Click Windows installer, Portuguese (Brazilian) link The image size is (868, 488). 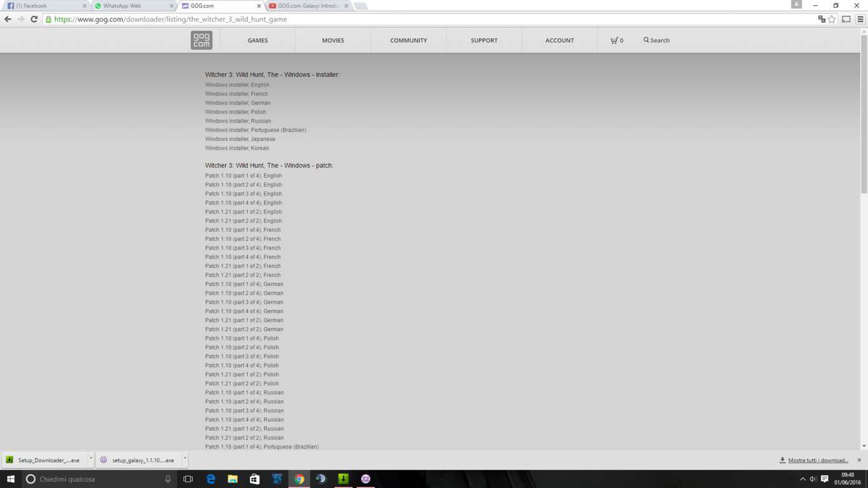pos(256,130)
